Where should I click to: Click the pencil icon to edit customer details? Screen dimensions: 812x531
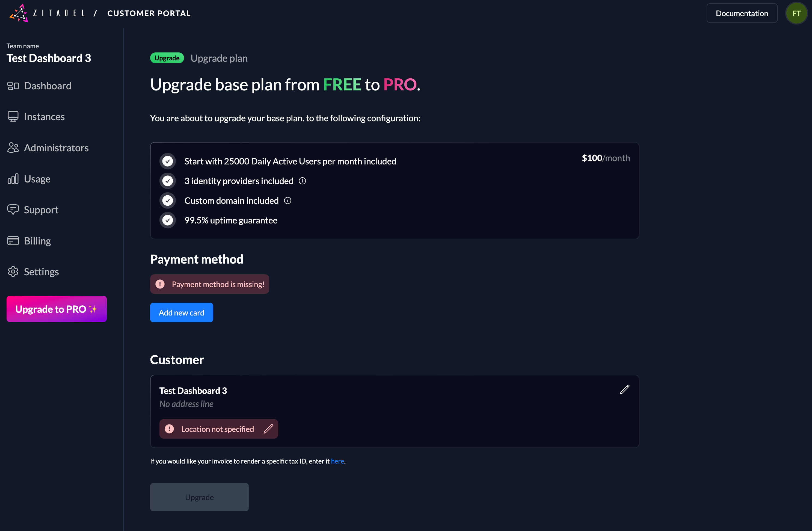[x=625, y=390]
